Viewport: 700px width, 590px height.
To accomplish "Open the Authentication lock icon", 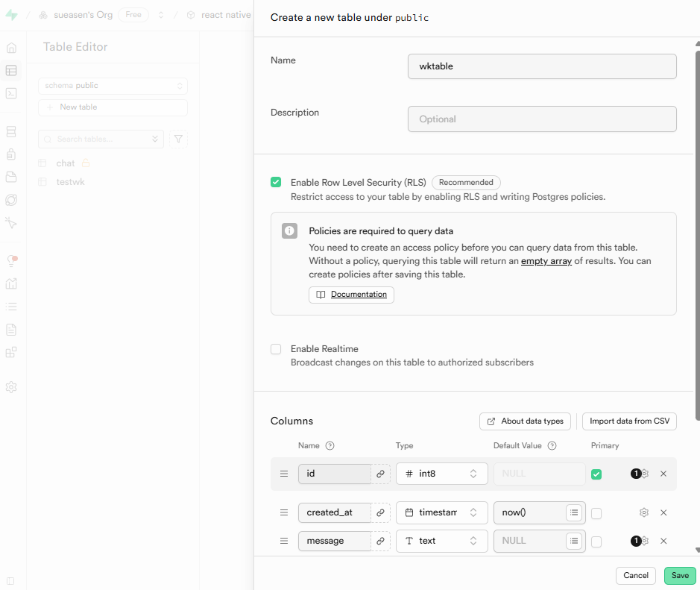I will (x=11, y=154).
